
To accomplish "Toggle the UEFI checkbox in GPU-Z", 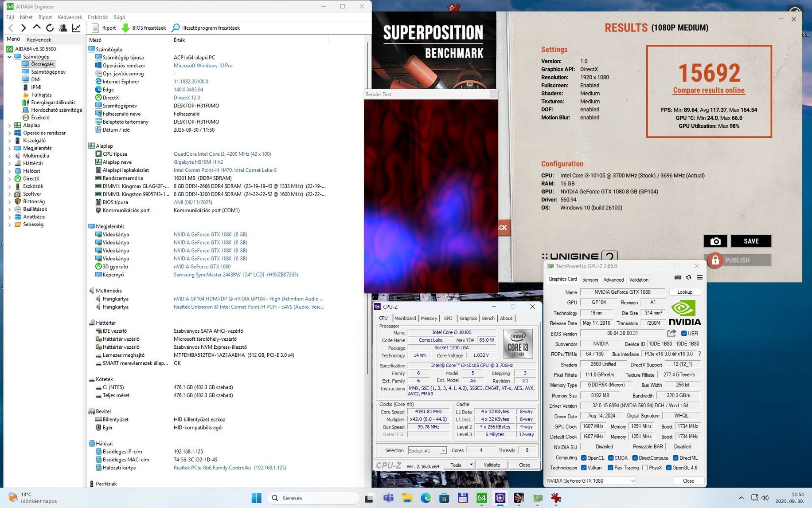I will 684,334.
